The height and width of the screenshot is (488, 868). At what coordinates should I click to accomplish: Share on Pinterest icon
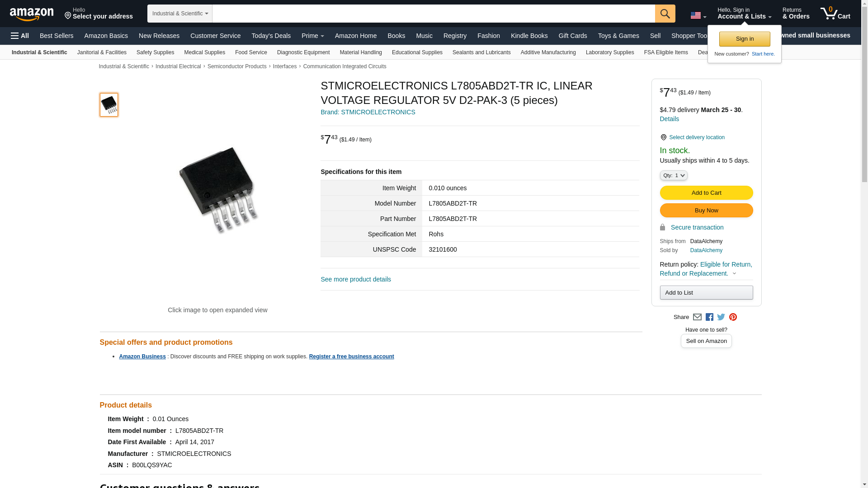pyautogui.click(x=733, y=317)
